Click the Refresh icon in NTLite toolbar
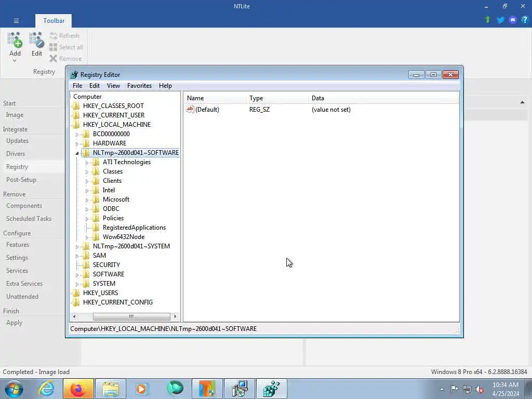The height and width of the screenshot is (399, 532). tap(54, 36)
